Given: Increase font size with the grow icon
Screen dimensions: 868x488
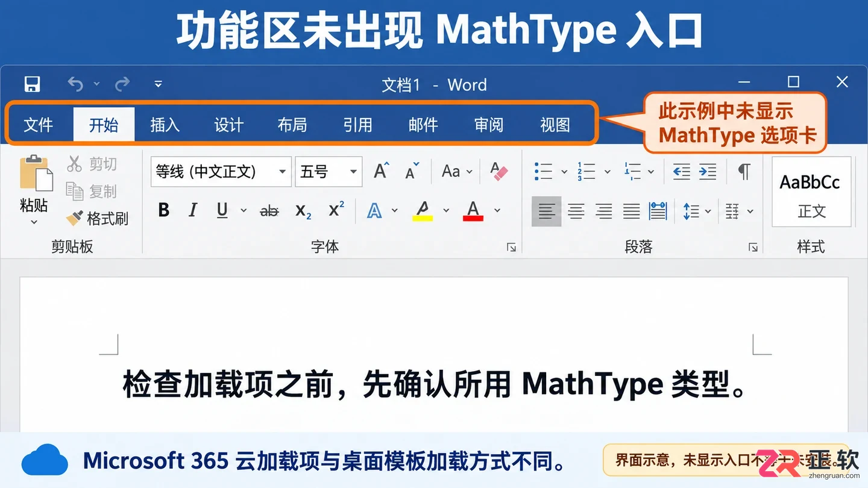Looking at the screenshot, I should pos(382,172).
